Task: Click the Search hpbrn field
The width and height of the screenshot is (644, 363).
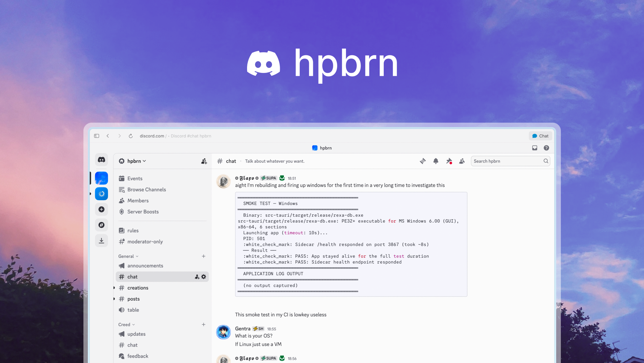Action: (x=511, y=161)
